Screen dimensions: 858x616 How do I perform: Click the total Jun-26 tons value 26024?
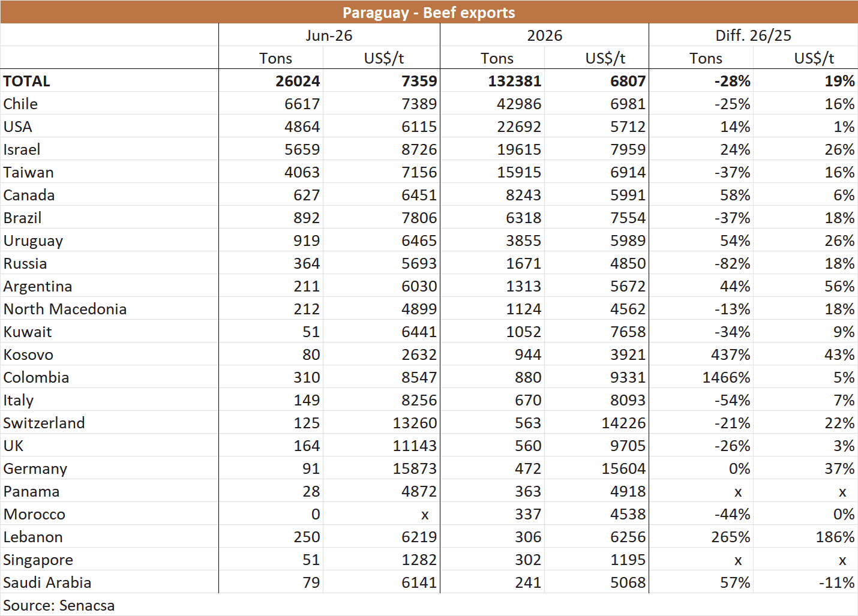(298, 81)
